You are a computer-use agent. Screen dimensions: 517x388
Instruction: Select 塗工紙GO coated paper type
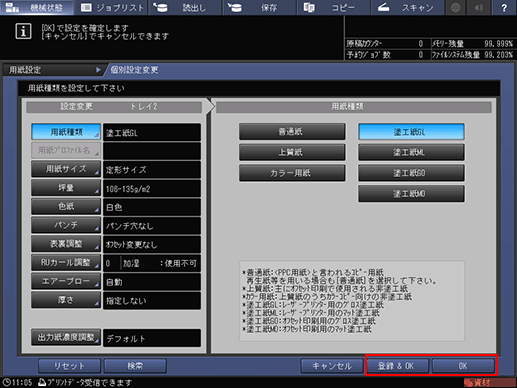click(x=411, y=173)
